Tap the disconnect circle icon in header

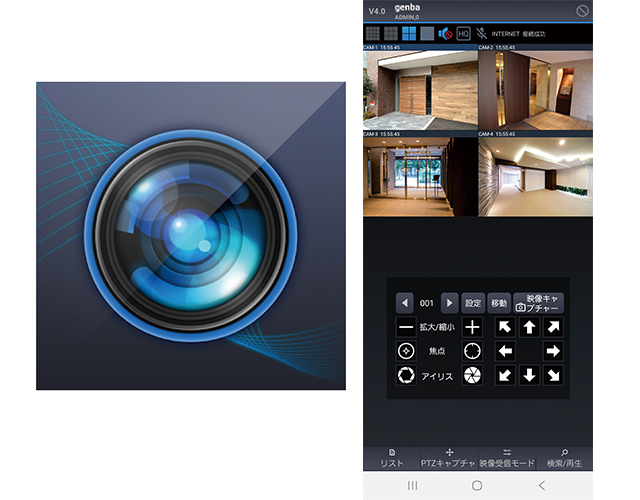582,11
